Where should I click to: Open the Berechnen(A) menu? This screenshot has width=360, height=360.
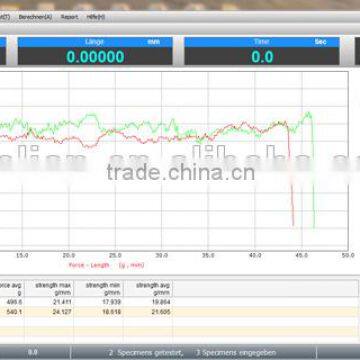pos(35,17)
